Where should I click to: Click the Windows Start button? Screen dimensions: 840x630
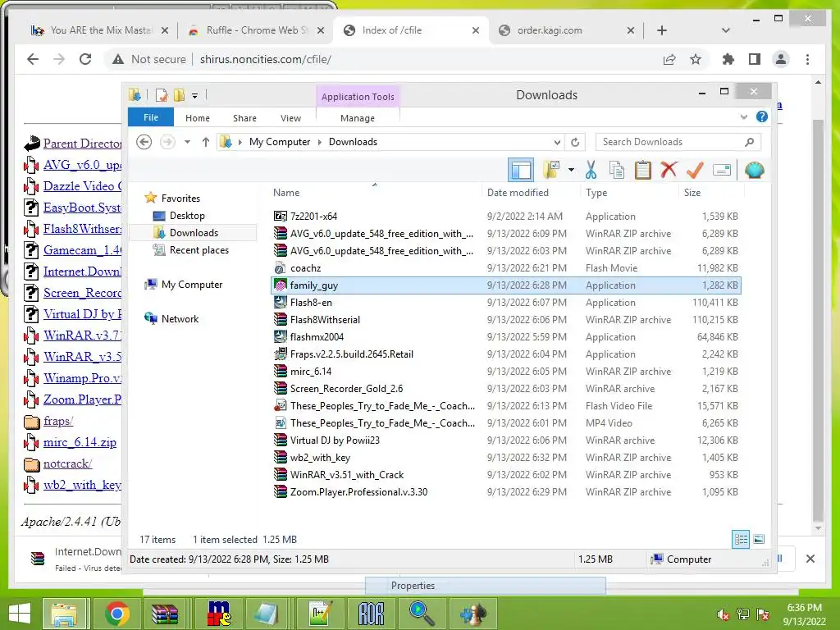20,614
